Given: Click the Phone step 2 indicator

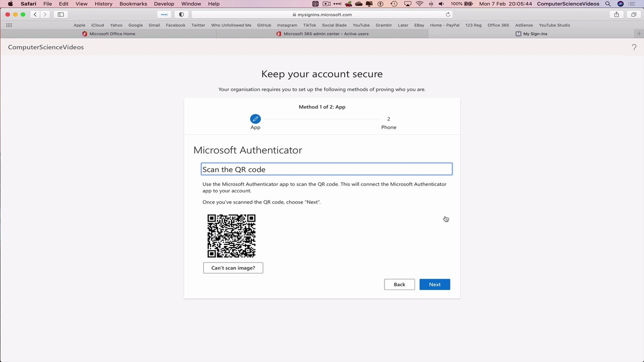Looking at the screenshot, I should (x=388, y=123).
